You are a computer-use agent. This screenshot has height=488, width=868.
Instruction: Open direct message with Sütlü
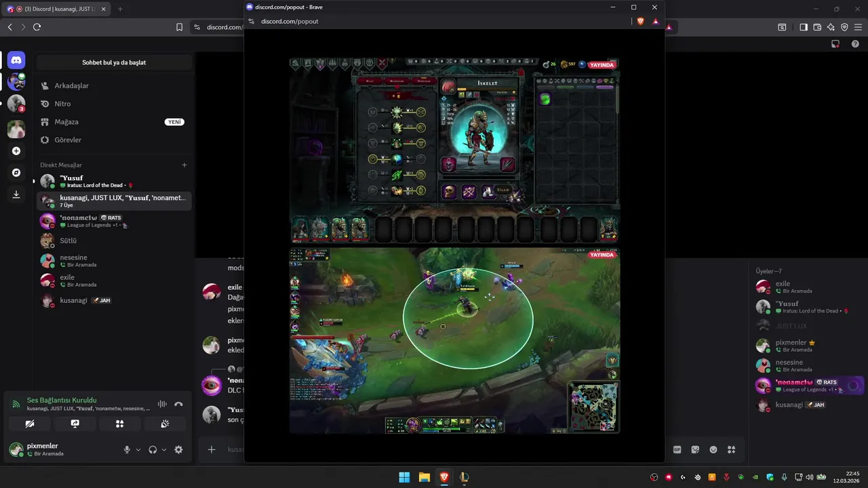pyautogui.click(x=114, y=241)
